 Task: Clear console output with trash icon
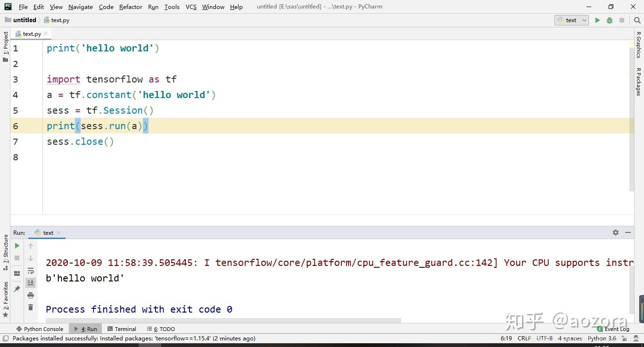click(31, 307)
